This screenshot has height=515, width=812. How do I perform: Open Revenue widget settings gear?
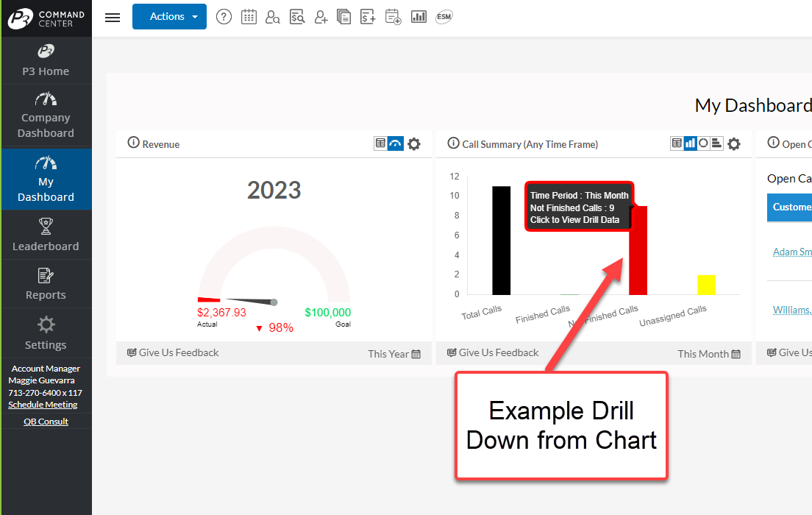414,144
